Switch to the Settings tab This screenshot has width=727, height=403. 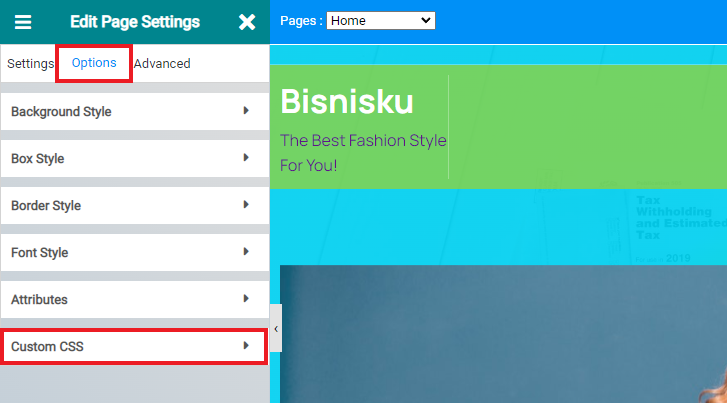click(x=30, y=64)
